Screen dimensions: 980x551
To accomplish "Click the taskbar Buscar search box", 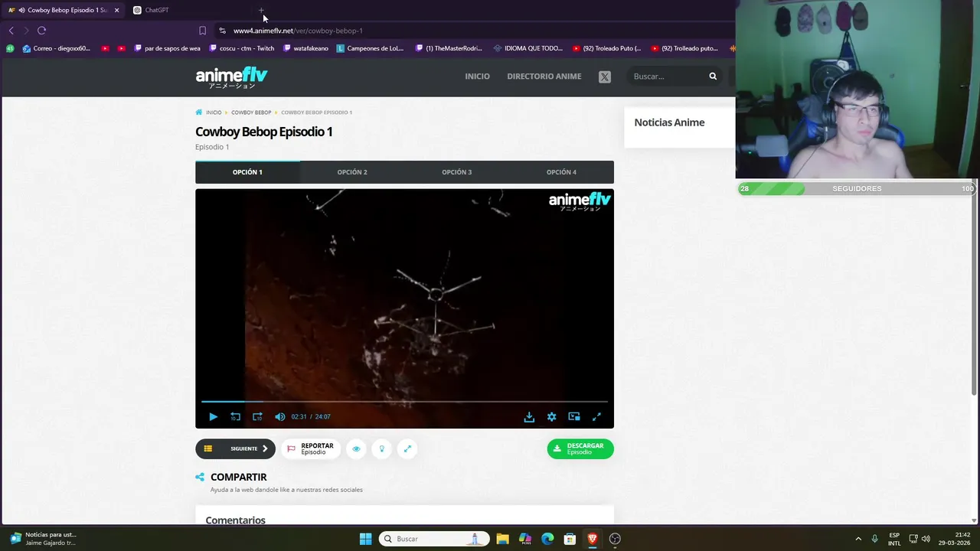I will tap(434, 539).
